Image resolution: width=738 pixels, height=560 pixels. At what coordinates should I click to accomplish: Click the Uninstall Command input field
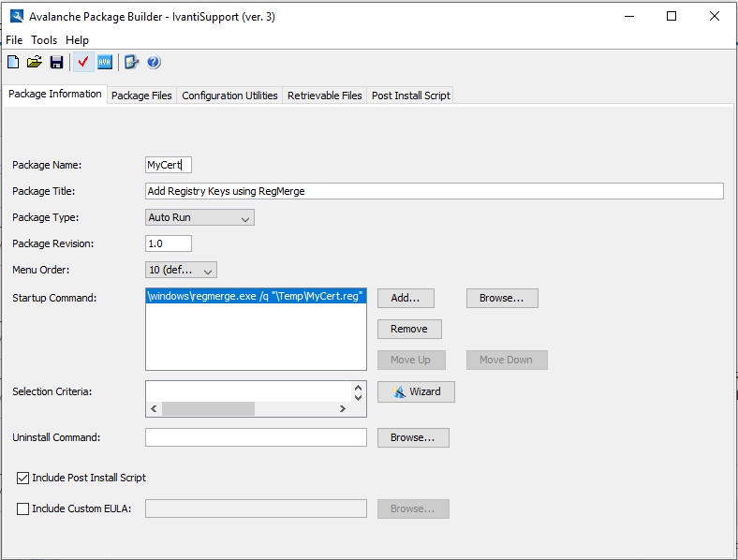tap(256, 437)
